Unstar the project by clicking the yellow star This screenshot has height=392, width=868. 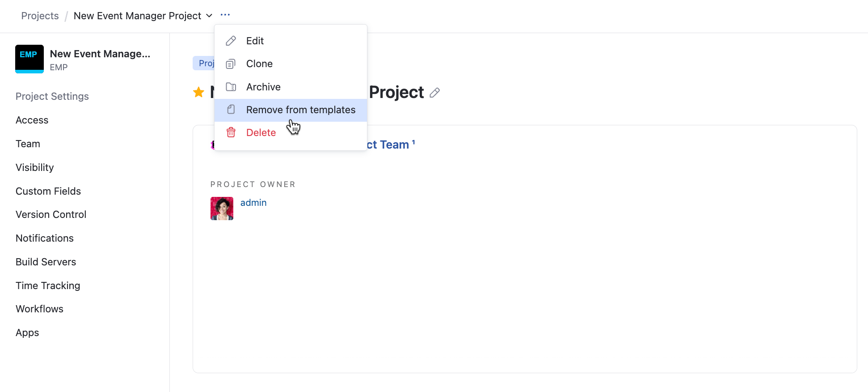point(198,92)
